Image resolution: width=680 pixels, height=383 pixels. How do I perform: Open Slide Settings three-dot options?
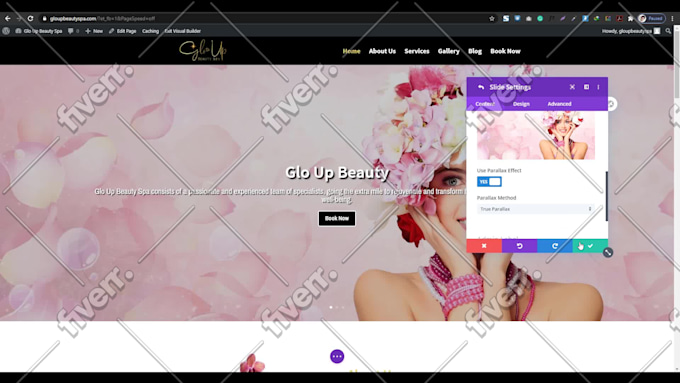[x=598, y=87]
